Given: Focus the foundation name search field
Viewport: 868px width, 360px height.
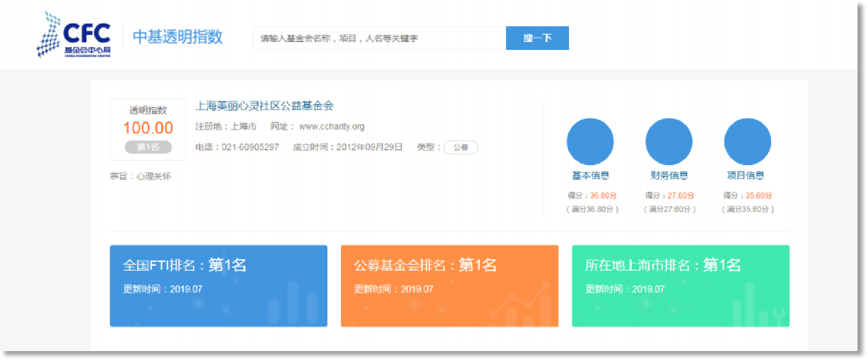Looking at the screenshot, I should [x=379, y=38].
